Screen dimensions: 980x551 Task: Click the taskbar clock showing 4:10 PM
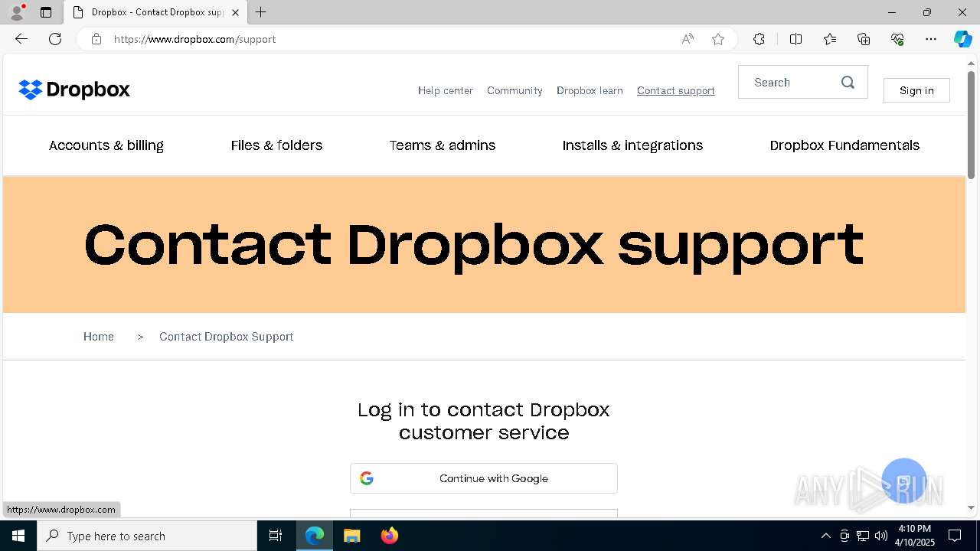pos(915,536)
